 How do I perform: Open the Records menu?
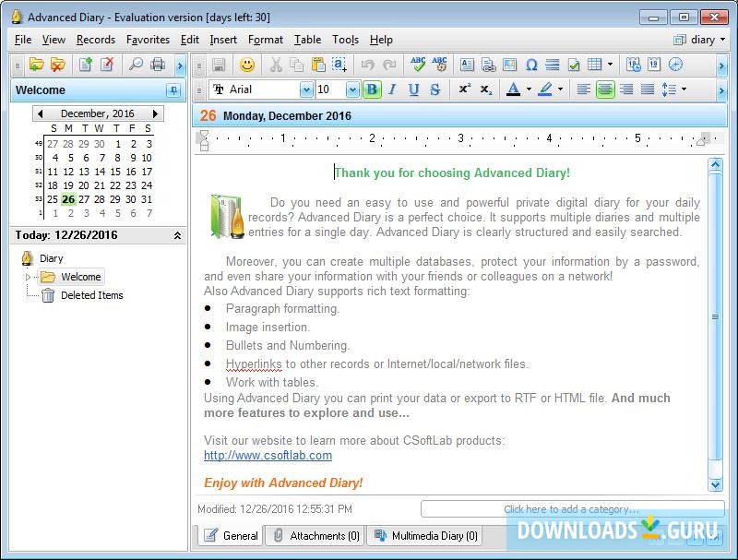tap(94, 40)
